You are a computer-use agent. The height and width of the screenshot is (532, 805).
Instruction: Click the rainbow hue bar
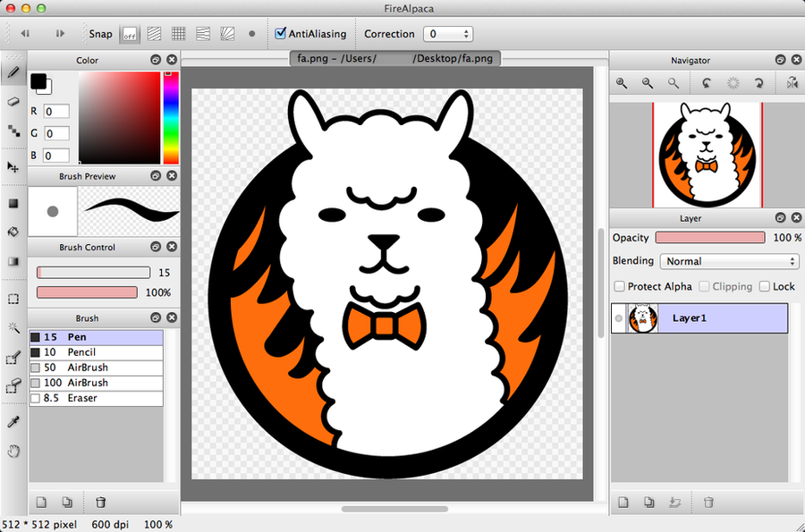click(x=171, y=117)
